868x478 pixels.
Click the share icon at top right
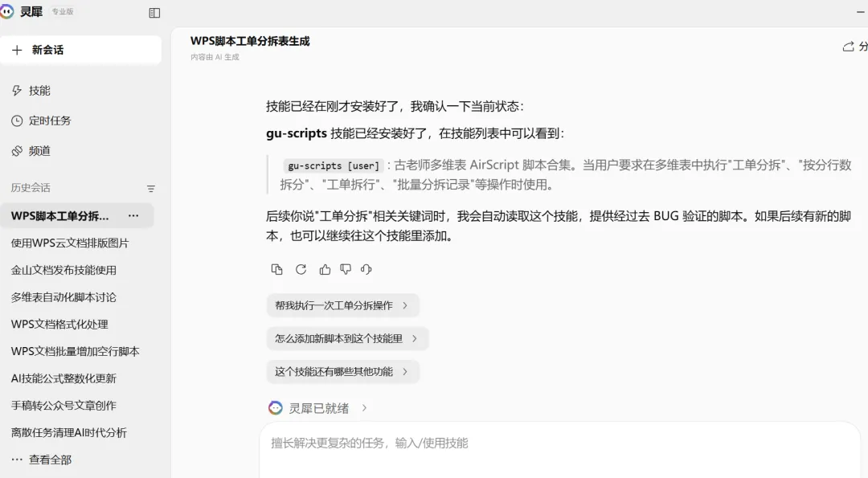[x=848, y=47]
